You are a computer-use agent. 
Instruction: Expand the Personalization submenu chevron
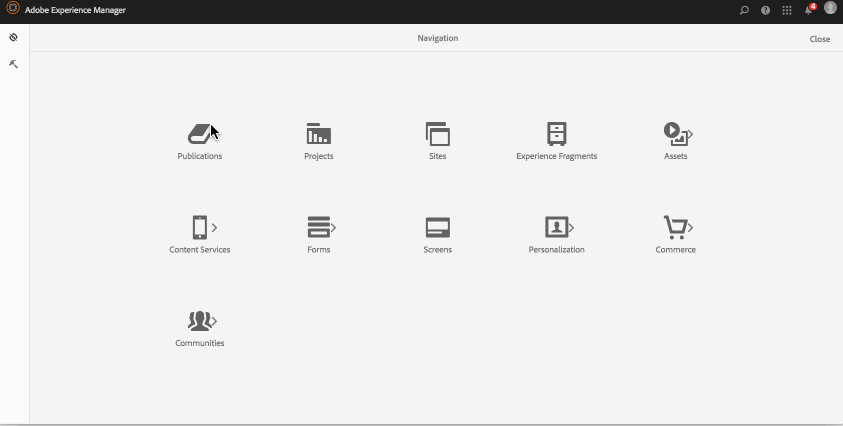click(x=571, y=228)
